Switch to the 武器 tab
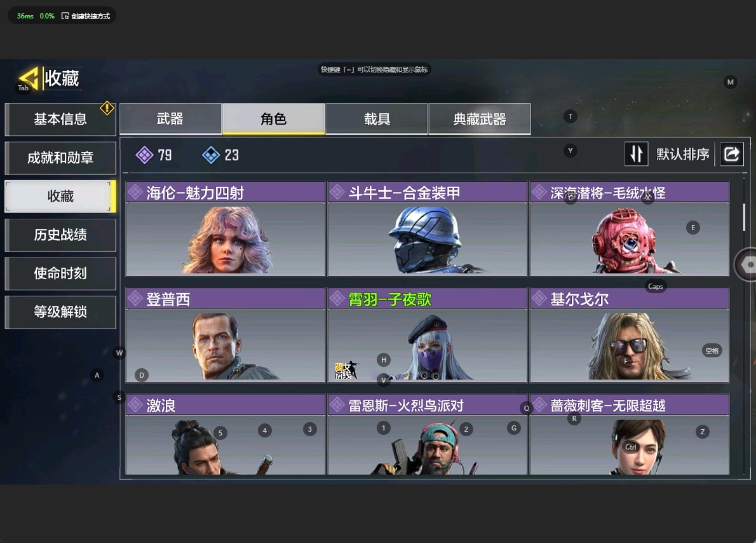Screen dimensions: 756x543 (x=170, y=118)
